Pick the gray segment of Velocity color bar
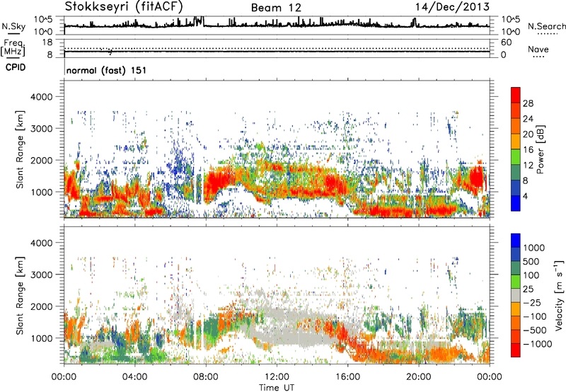The width and height of the screenshot is (566, 392). [516, 295]
